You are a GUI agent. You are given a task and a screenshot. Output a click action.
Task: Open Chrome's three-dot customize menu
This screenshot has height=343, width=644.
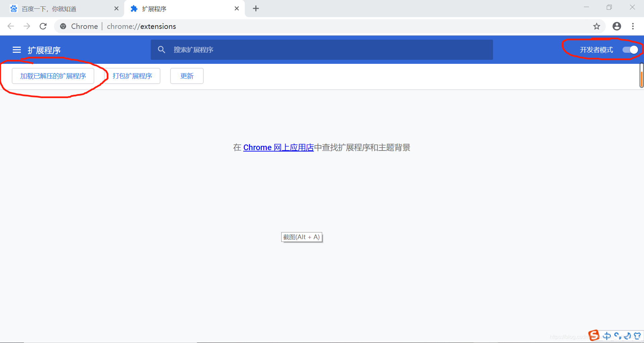633,26
